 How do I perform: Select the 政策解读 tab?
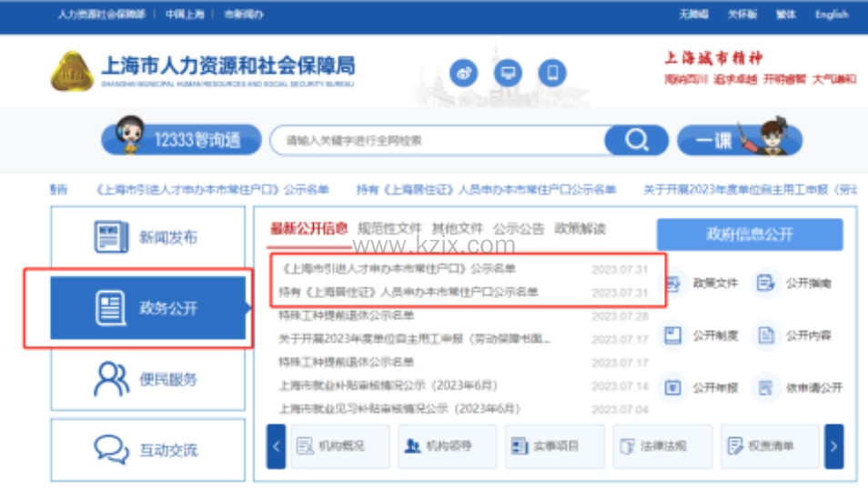coord(580,228)
